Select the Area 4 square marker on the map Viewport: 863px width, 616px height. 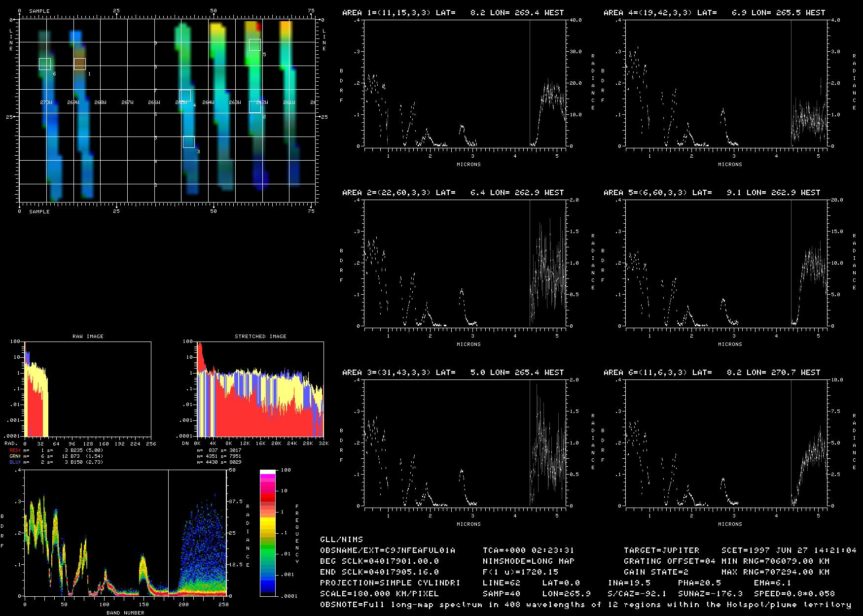click(185, 96)
